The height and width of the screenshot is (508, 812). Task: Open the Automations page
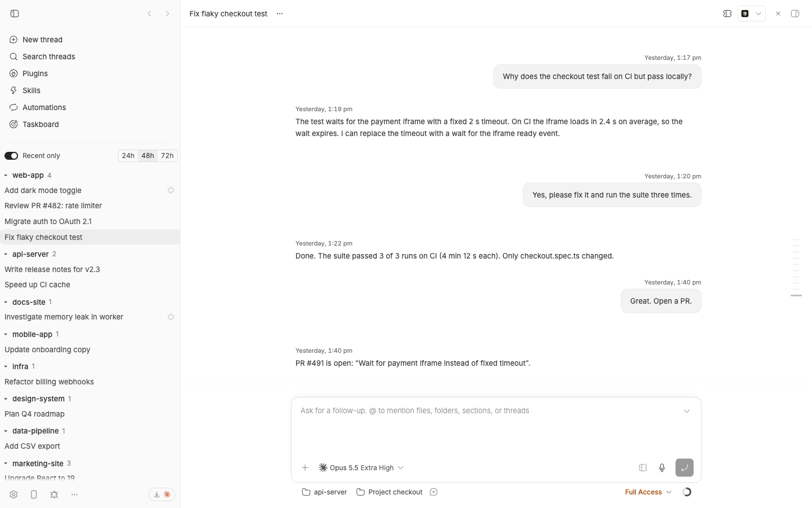coord(90,107)
